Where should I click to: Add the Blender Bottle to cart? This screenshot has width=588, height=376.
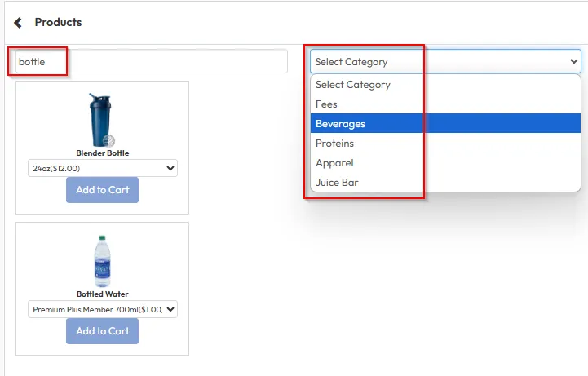pyautogui.click(x=102, y=190)
